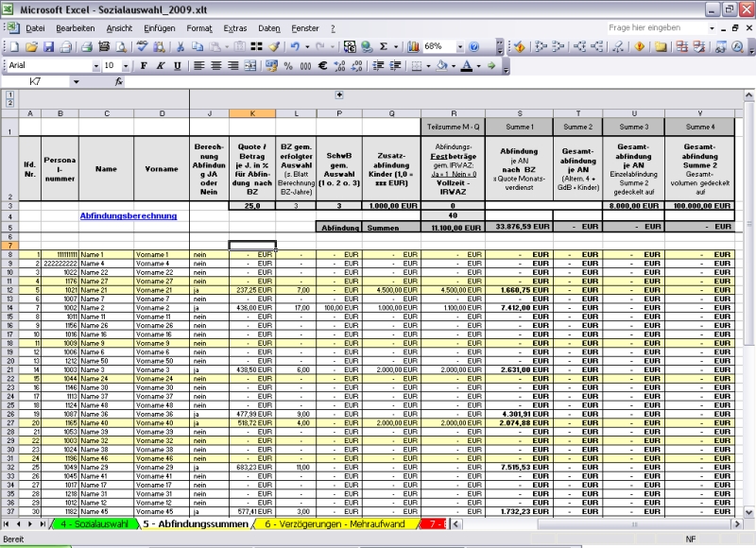The image size is (756, 548).
Task: Undo the last action
Action: pos(295,46)
